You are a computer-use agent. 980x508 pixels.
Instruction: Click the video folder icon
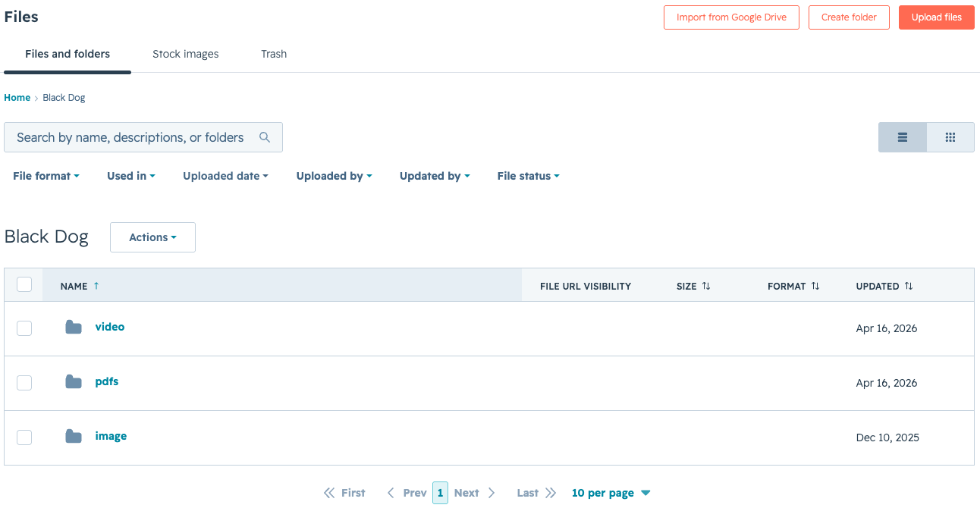pos(74,328)
